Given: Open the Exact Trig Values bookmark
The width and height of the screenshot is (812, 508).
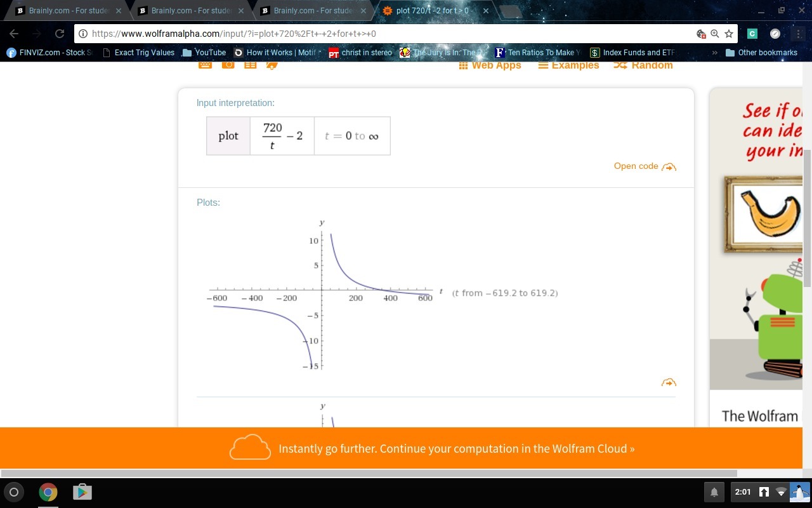Looking at the screenshot, I should point(138,53).
